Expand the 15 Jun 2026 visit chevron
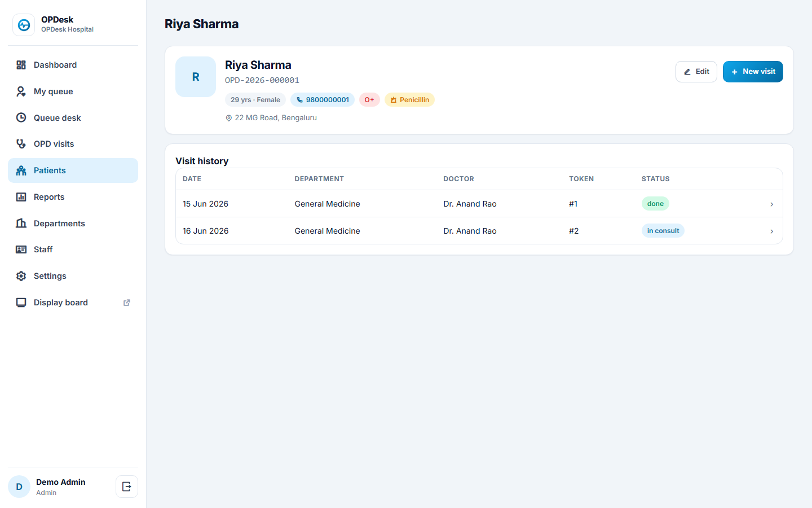This screenshot has height=508, width=812. point(771,204)
